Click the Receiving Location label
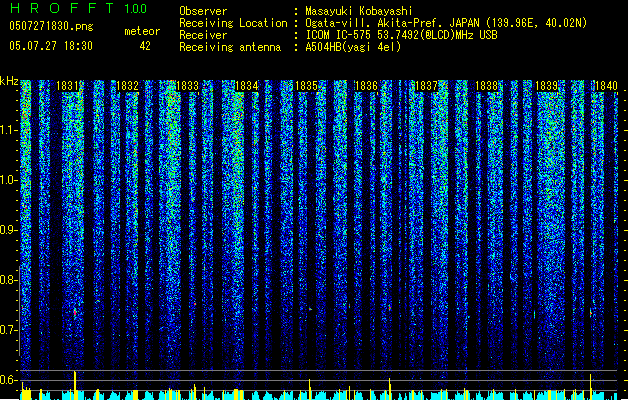The width and height of the screenshot is (629, 400). (233, 23)
